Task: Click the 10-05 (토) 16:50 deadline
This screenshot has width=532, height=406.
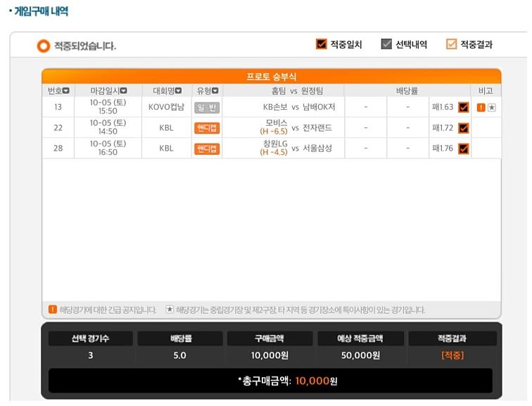Action: click(x=108, y=148)
